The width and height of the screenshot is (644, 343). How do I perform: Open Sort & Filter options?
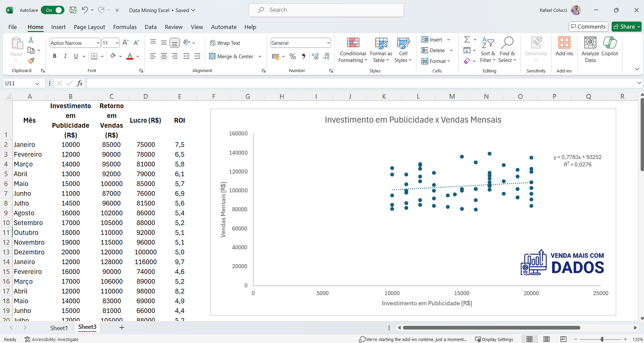pyautogui.click(x=488, y=50)
